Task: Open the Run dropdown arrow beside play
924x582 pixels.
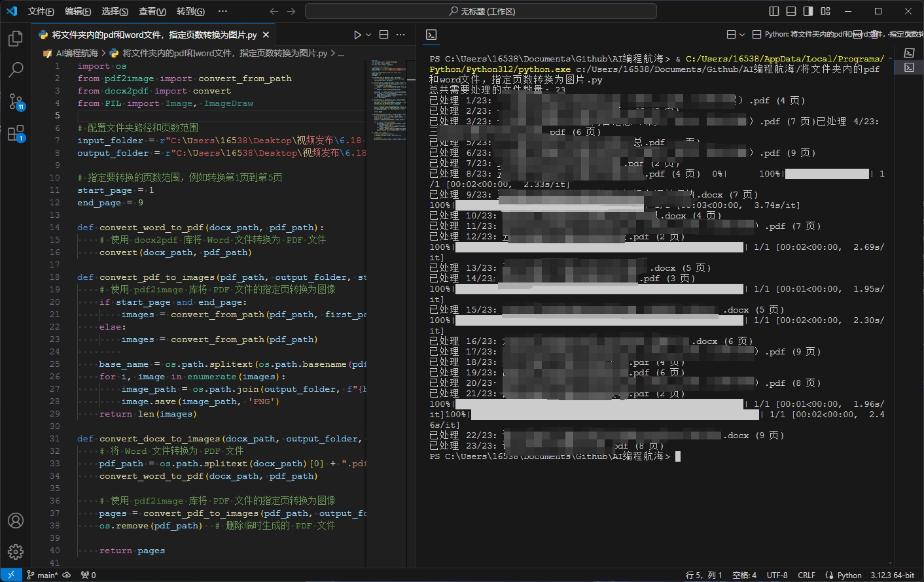Action: [368, 35]
